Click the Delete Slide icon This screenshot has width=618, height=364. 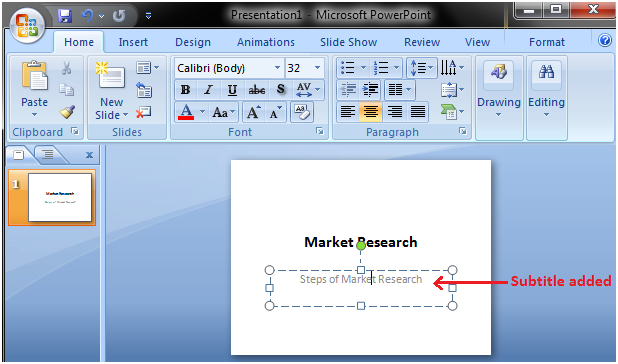pos(143,113)
